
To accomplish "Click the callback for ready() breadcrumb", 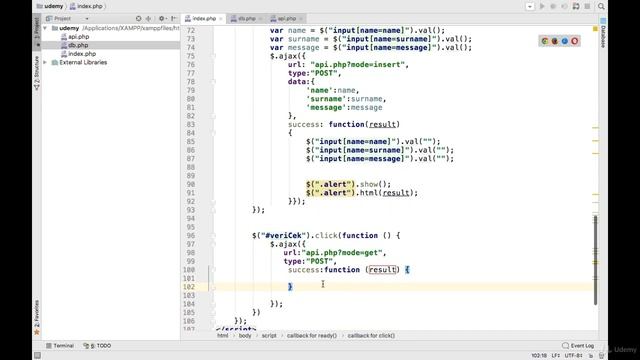I will [x=312, y=336].
